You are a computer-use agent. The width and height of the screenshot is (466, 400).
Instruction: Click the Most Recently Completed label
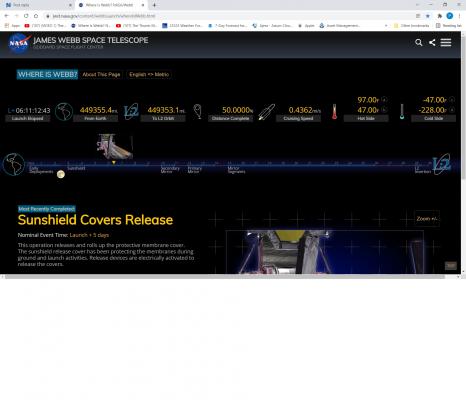pos(47,209)
